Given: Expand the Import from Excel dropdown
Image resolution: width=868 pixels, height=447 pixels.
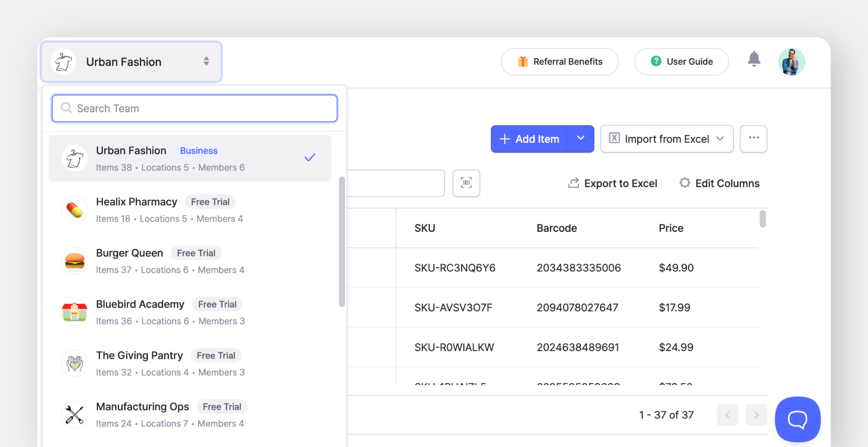Looking at the screenshot, I should (x=720, y=139).
